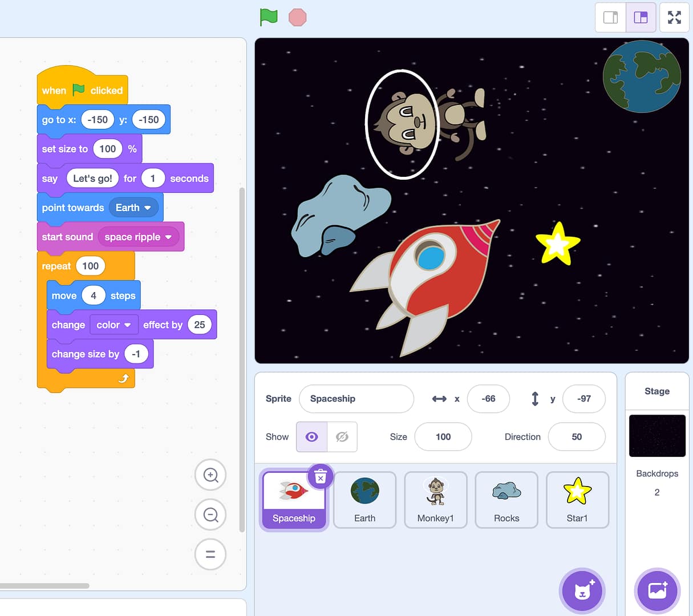Image resolution: width=693 pixels, height=616 pixels.
Task: Click the green flag to run project
Action: (269, 17)
